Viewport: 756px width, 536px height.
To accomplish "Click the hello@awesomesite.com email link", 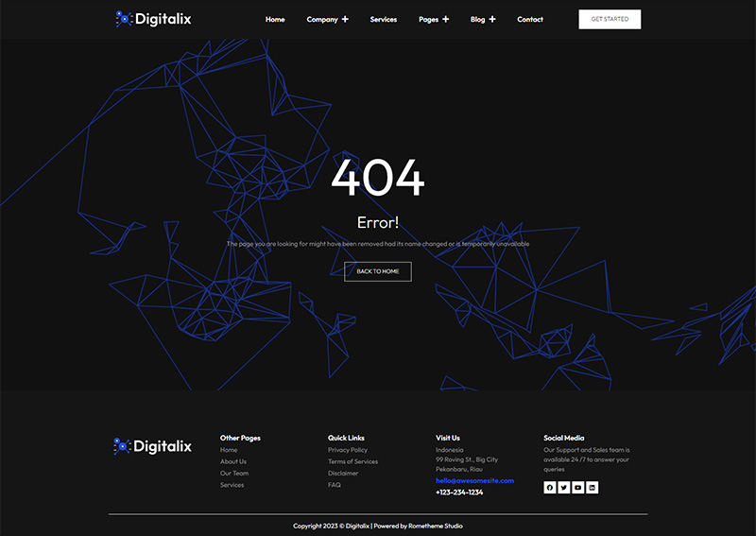I will (474, 480).
